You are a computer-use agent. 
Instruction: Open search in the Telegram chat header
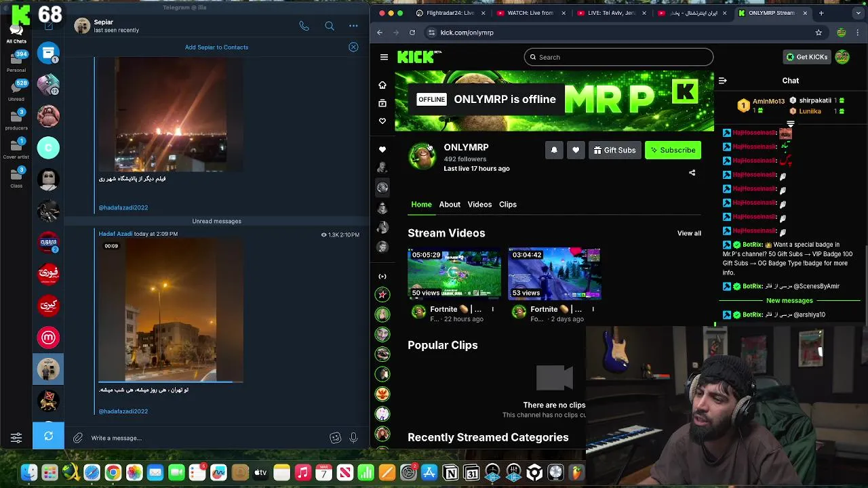click(330, 26)
